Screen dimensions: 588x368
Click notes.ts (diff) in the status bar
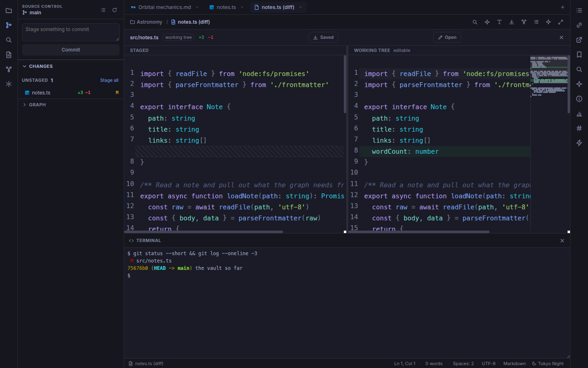[x=146, y=364]
